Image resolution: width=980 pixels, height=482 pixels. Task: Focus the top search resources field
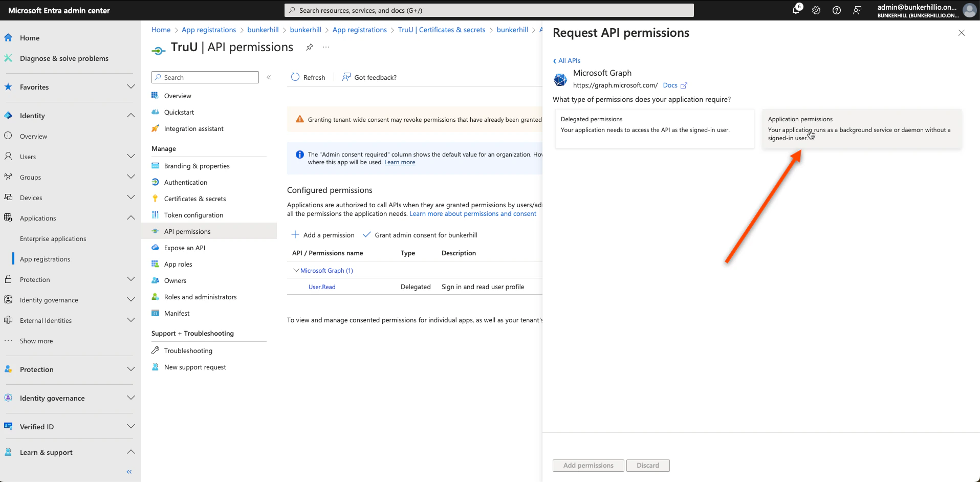coord(489,10)
